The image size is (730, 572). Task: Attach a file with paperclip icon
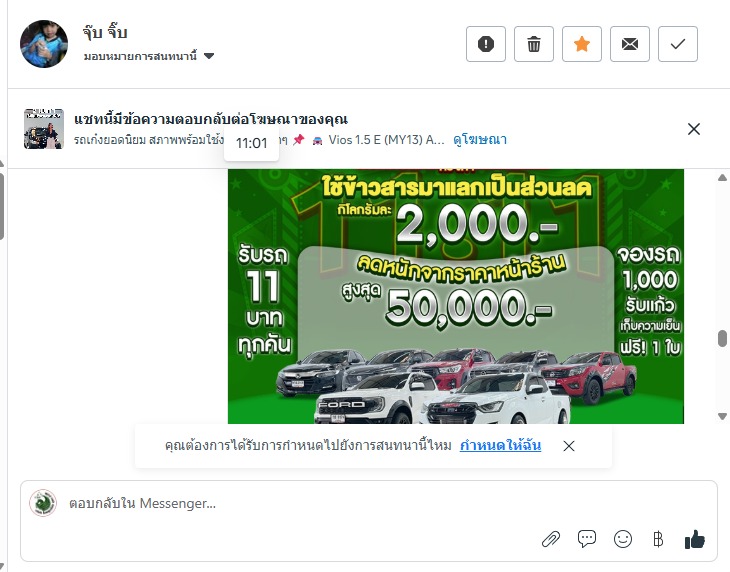pyautogui.click(x=551, y=539)
